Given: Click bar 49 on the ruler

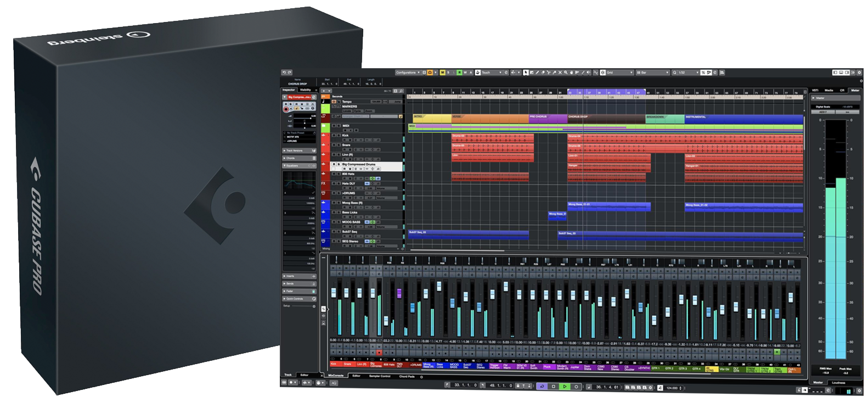Looking at the screenshot, I should 648,93.
